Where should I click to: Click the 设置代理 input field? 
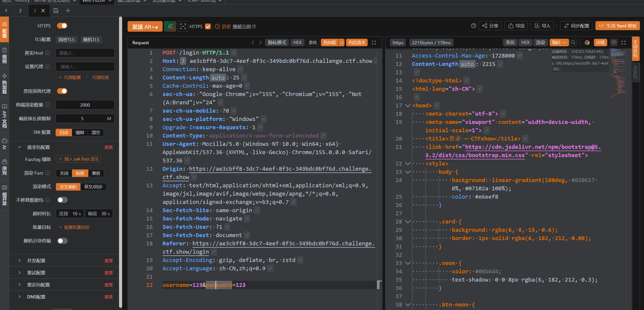click(85, 67)
